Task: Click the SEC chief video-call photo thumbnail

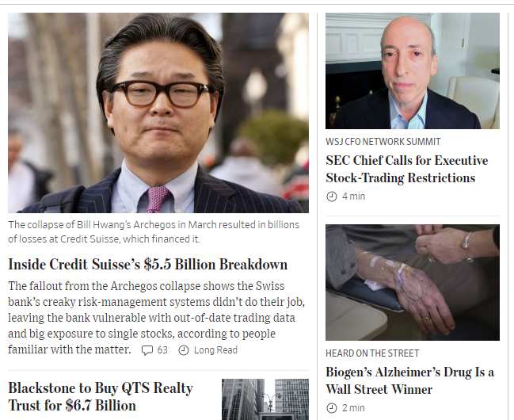Action: [x=413, y=71]
